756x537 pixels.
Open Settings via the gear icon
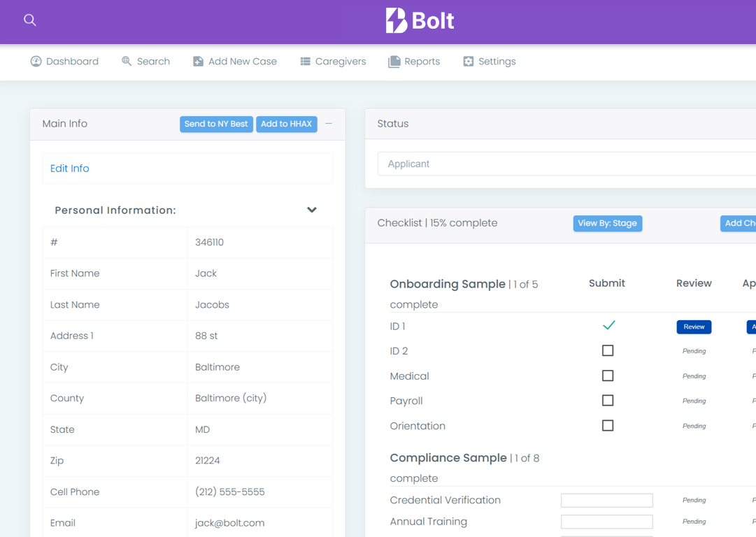(x=467, y=62)
